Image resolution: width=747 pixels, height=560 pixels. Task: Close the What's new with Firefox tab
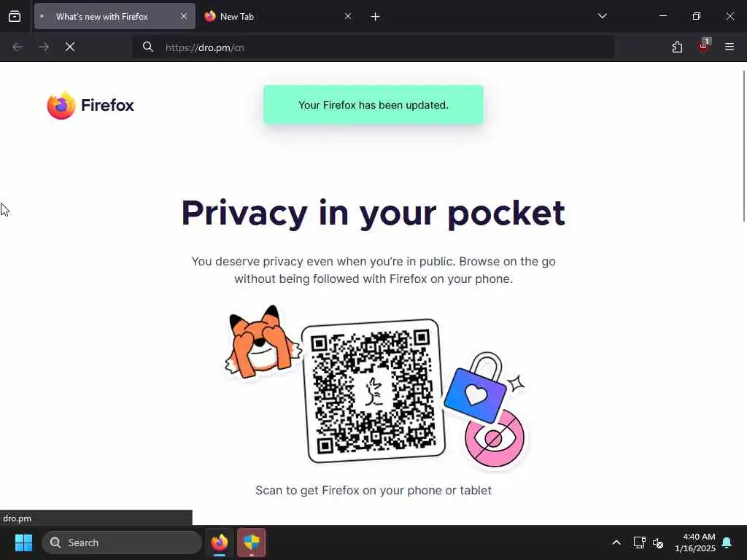184,16
